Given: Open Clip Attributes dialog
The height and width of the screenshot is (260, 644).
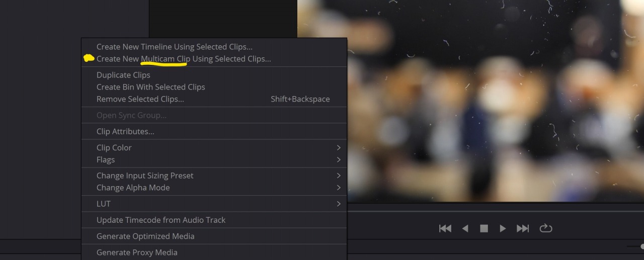Looking at the screenshot, I should (x=125, y=131).
